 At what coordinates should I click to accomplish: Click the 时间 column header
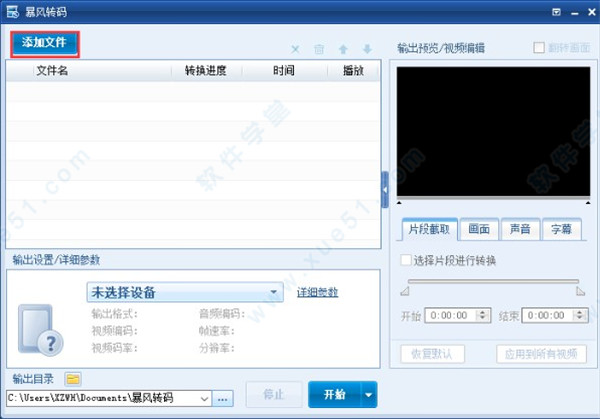click(x=284, y=70)
